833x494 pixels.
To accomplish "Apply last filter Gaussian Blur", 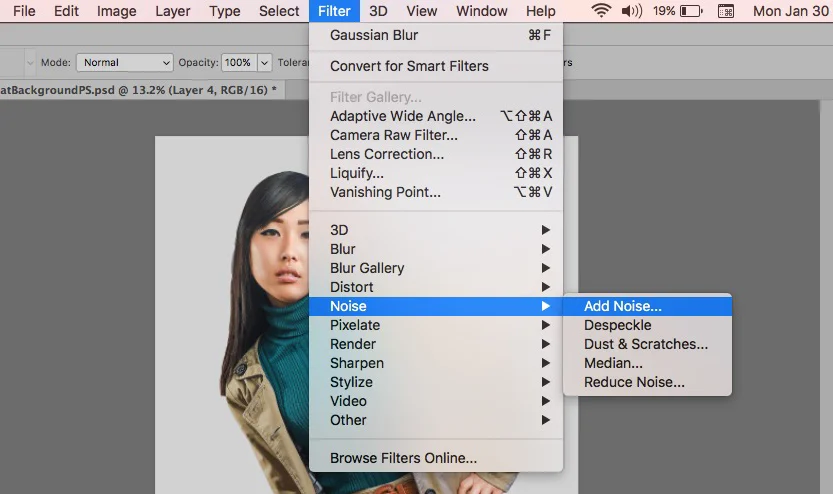I will point(436,35).
